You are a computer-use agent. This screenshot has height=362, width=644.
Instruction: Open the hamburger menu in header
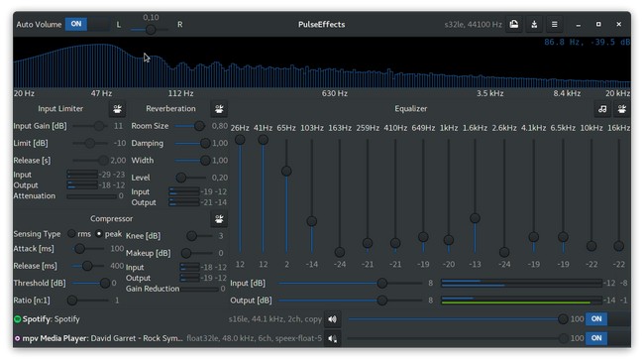coord(555,24)
